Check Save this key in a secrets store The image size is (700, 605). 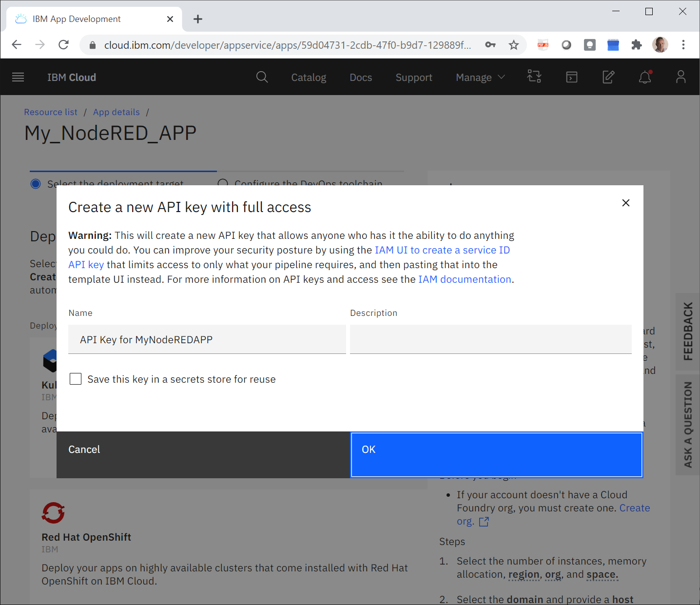pos(76,379)
